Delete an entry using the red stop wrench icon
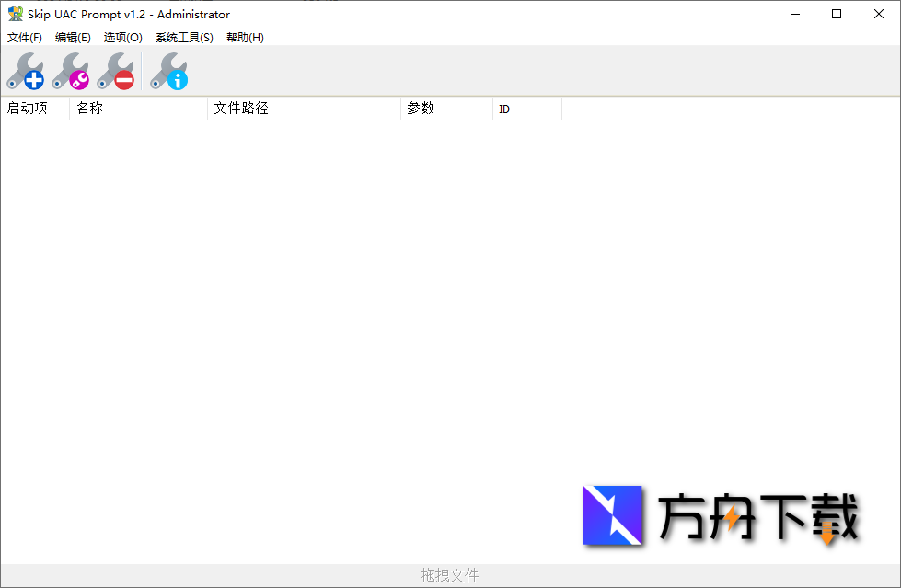 (118, 70)
